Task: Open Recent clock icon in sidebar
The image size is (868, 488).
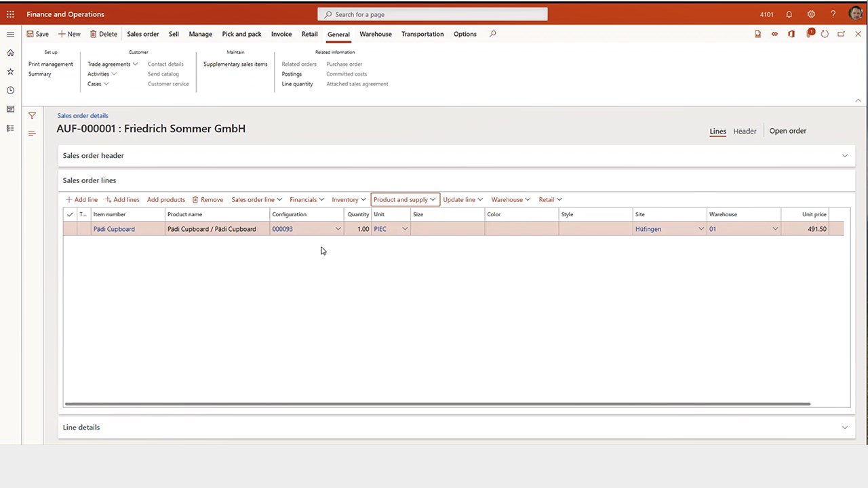Action: tap(10, 90)
